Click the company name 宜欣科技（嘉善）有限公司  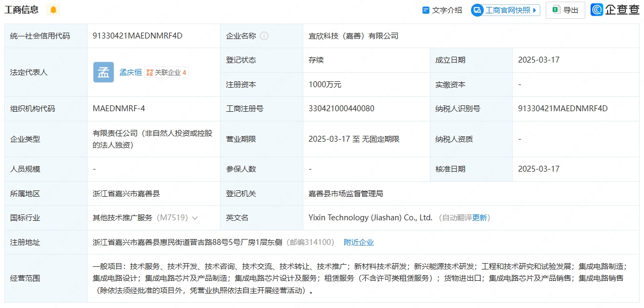coord(354,36)
